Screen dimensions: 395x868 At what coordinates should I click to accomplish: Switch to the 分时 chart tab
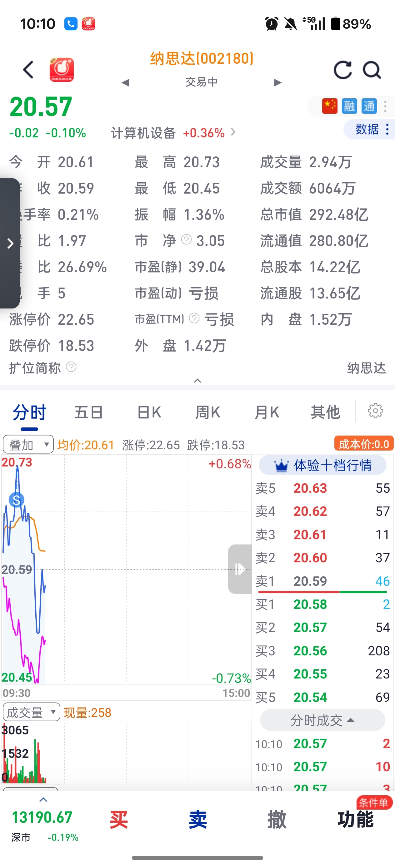tap(29, 412)
